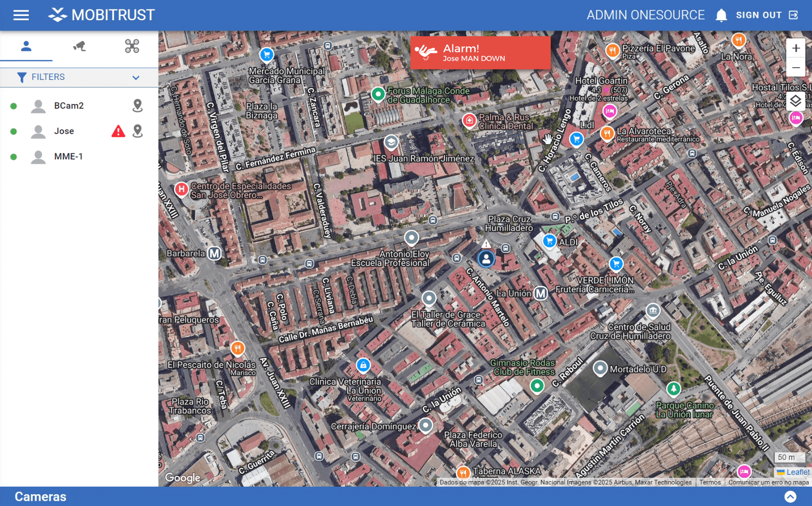
Task: Click Jose's red alert warning icon
Action: 118,131
